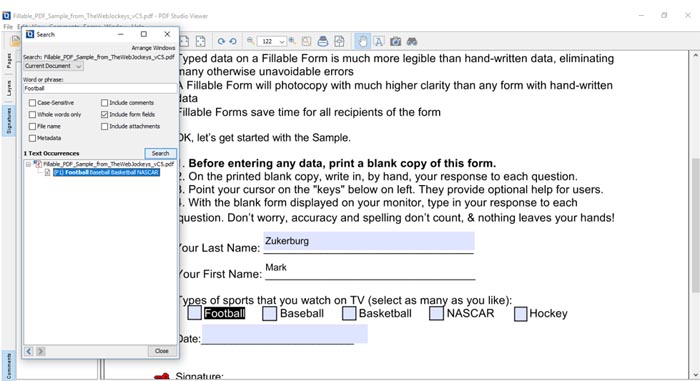Click the Search button in dialog

point(160,153)
